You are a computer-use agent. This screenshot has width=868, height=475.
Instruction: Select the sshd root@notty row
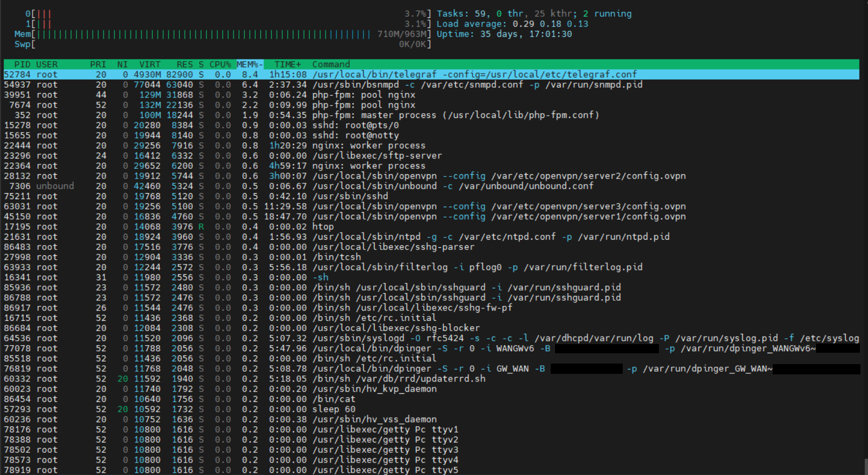click(431, 135)
